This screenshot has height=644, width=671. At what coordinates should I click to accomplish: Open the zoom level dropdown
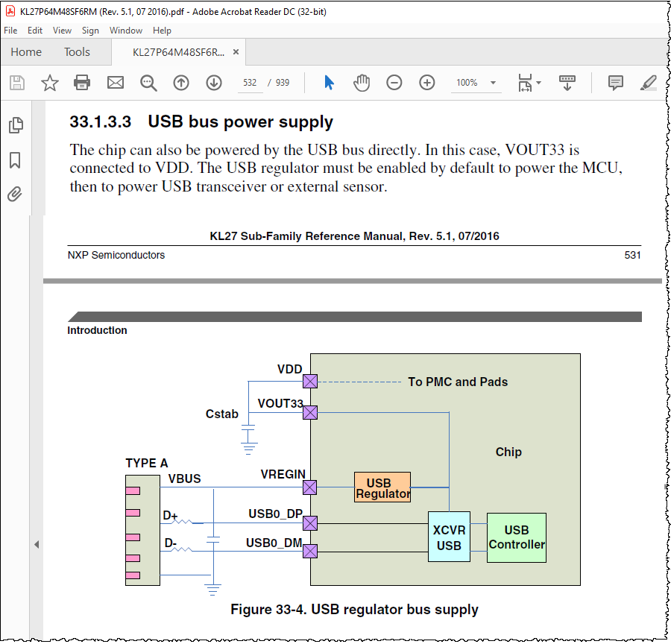491,83
